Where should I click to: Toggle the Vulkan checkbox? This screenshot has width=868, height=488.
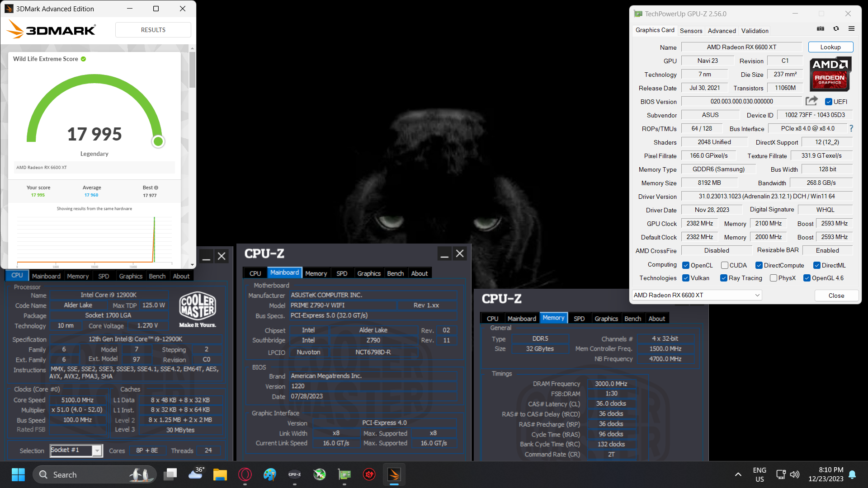[x=686, y=278]
